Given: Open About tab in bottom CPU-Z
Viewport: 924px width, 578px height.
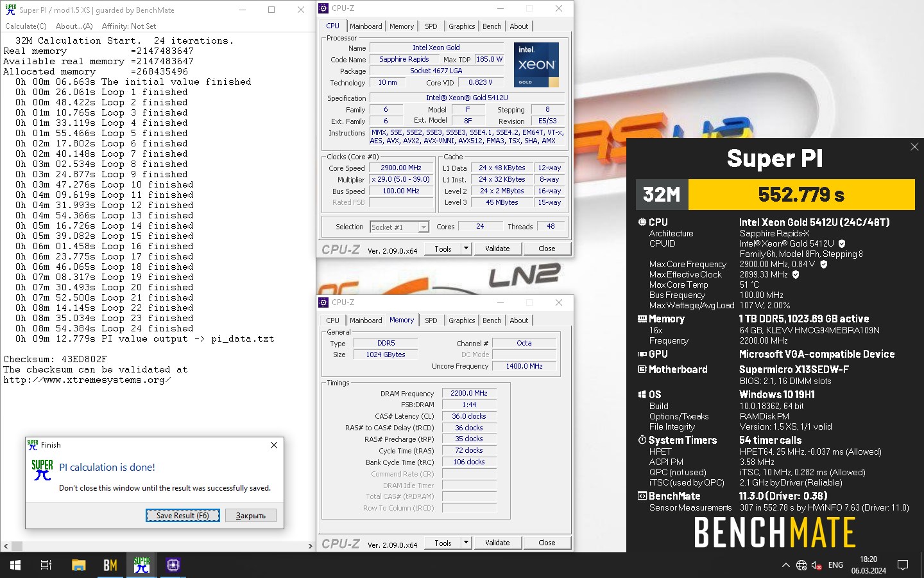Looking at the screenshot, I should [519, 320].
